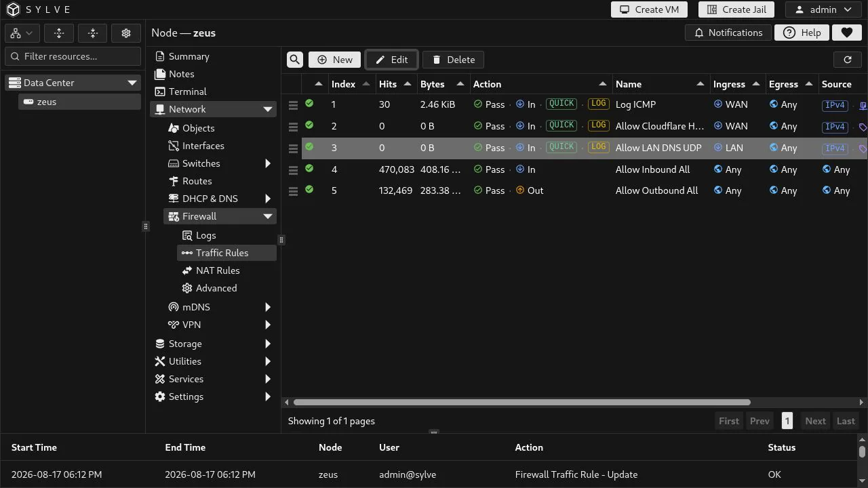Click the Routes signpost icon
The height and width of the screenshot is (488, 868).
pos(174,181)
